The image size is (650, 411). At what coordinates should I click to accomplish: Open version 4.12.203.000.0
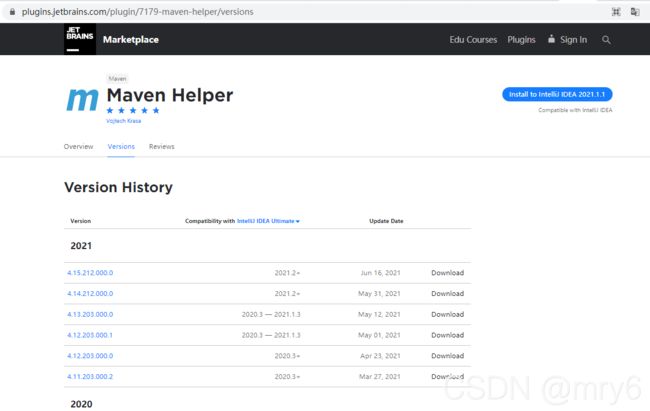(90, 356)
